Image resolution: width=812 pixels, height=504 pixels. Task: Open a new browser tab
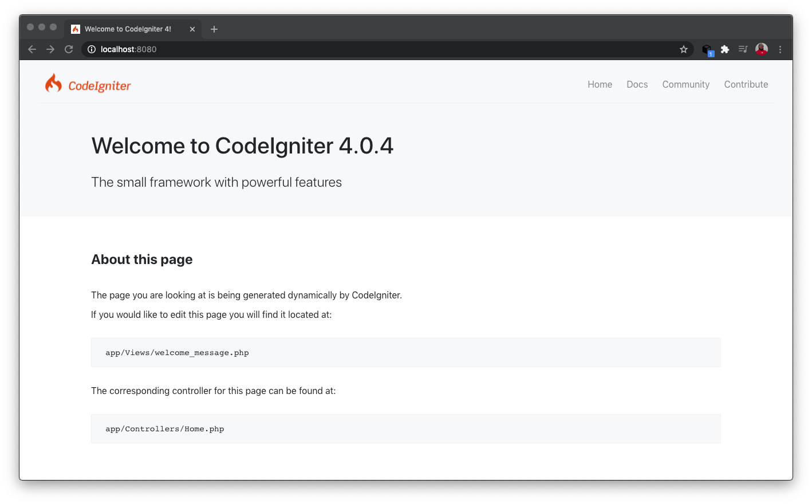[x=214, y=29]
